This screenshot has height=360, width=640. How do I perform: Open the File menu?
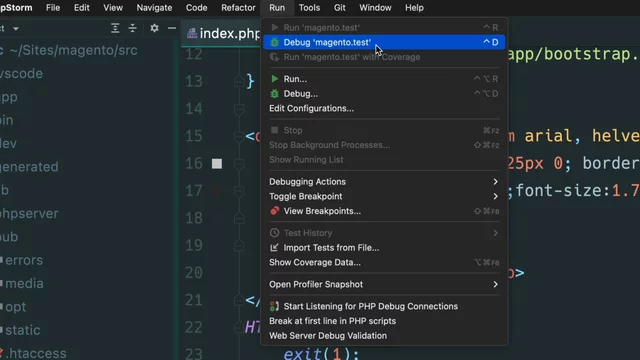pyautogui.click(x=53, y=8)
